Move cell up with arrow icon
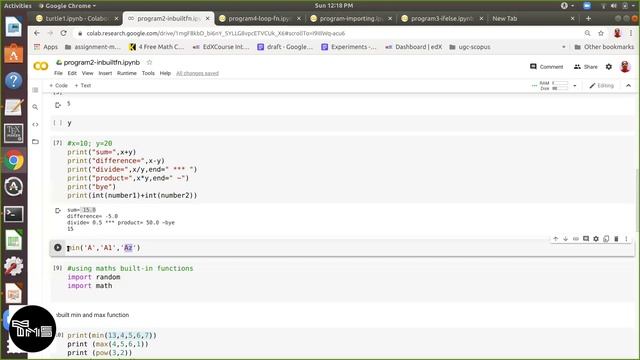 pos(556,239)
